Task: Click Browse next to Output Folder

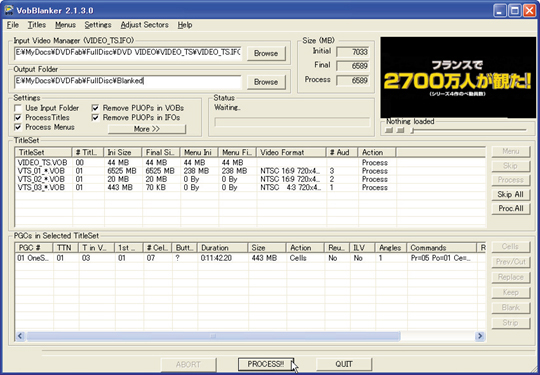Action: [x=266, y=82]
